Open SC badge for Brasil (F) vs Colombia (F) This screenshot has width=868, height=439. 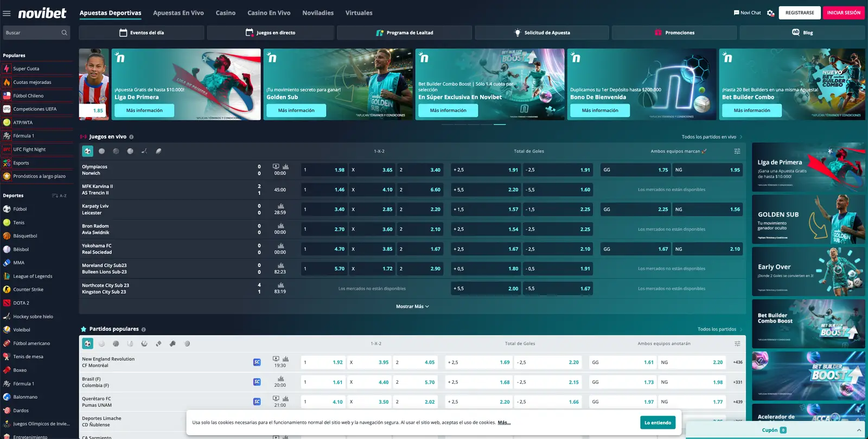click(257, 382)
